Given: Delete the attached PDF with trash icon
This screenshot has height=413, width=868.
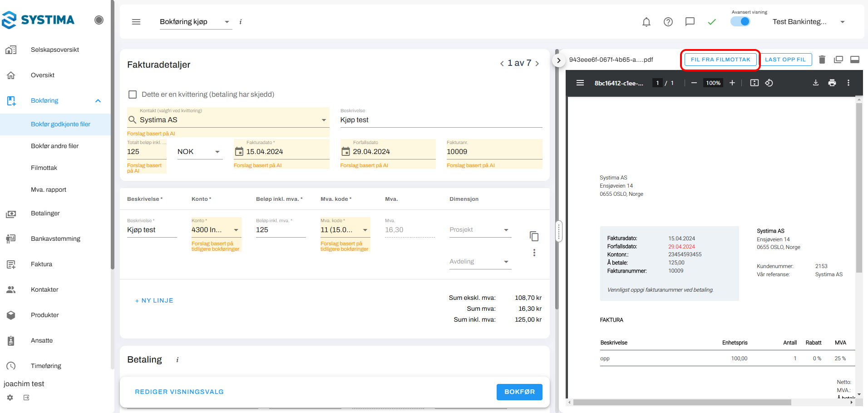Looking at the screenshot, I should [822, 60].
